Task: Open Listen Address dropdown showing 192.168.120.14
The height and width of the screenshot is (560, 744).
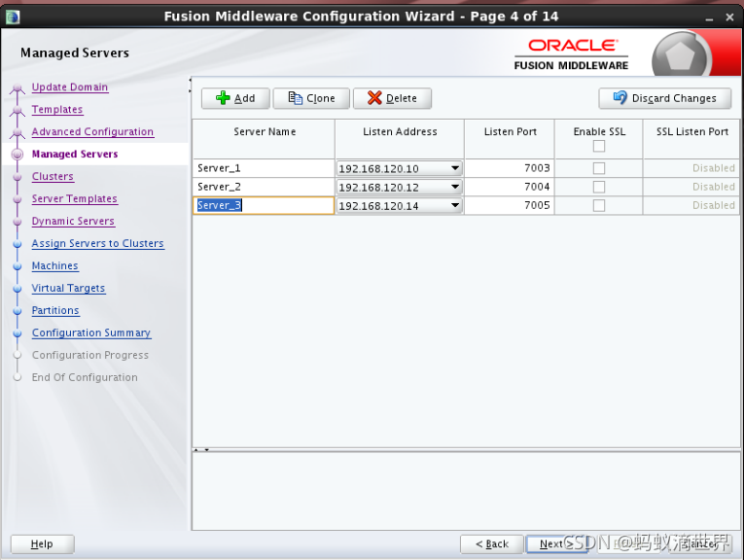Action: pos(455,205)
